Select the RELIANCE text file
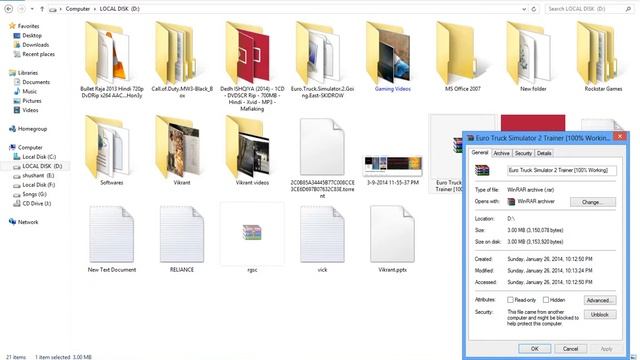Image resolution: width=640 pixels, height=360 pixels. [182, 234]
